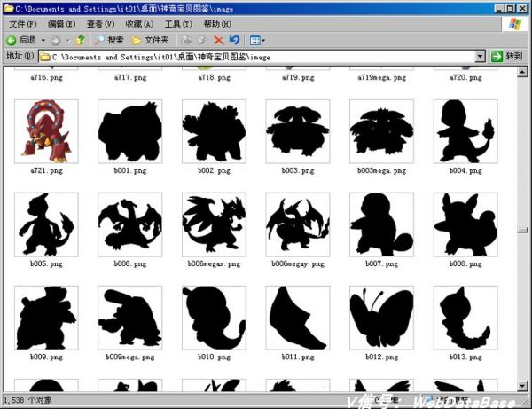The height and width of the screenshot is (409, 532).
Task: Click the red Delete X icon
Action: [218, 41]
